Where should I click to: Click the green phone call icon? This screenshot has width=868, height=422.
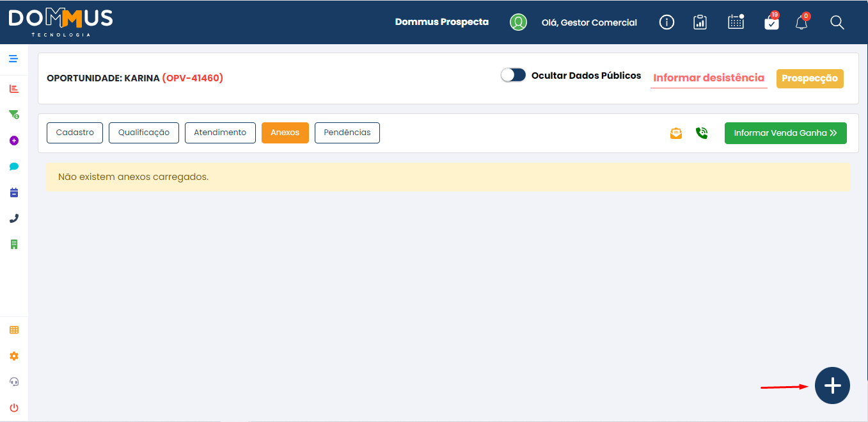[702, 133]
